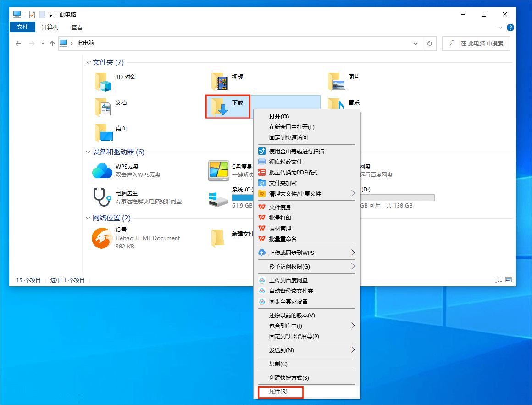The image size is (532, 405).
Task: Expand the 发送到(N) submenu arrow
Action: pyautogui.click(x=352, y=350)
